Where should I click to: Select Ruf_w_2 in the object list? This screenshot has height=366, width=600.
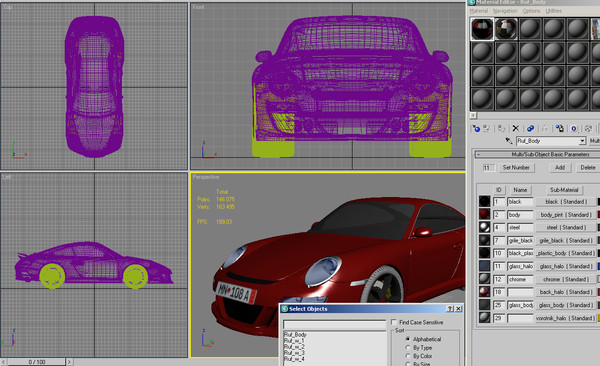point(294,347)
